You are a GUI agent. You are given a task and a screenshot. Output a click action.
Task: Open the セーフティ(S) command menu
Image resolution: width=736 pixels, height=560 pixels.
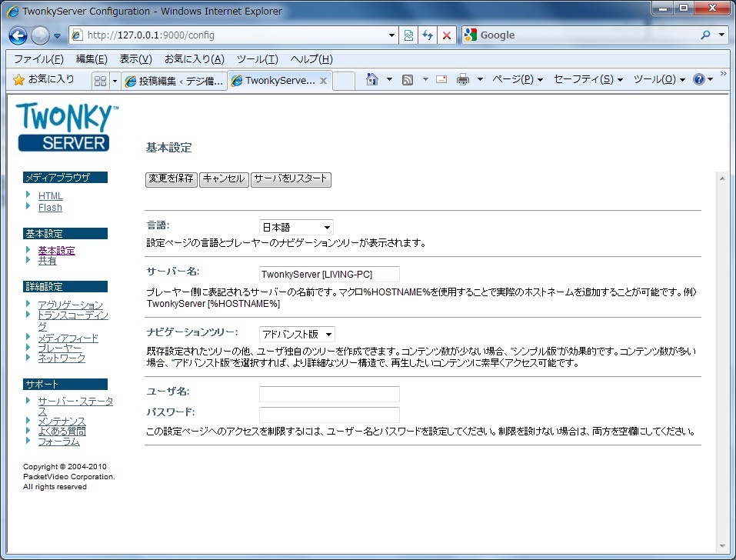pyautogui.click(x=588, y=79)
